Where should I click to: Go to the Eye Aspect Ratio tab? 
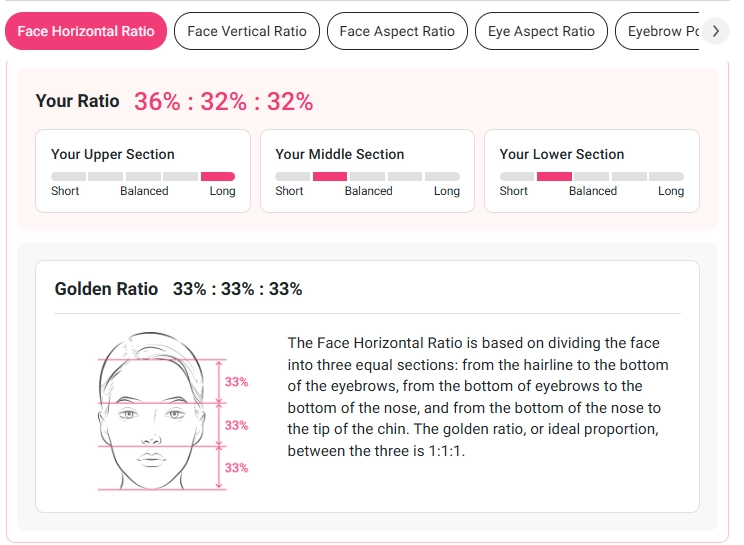point(541,31)
